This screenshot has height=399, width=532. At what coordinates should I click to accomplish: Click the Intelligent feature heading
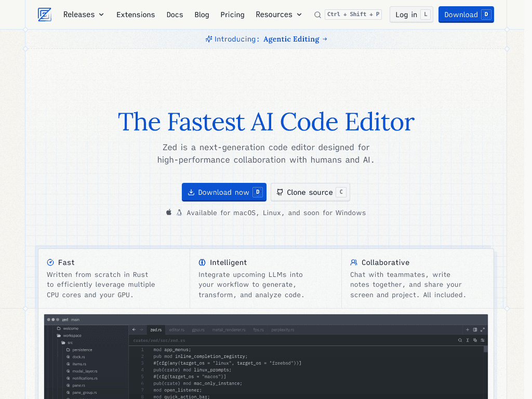(x=229, y=262)
